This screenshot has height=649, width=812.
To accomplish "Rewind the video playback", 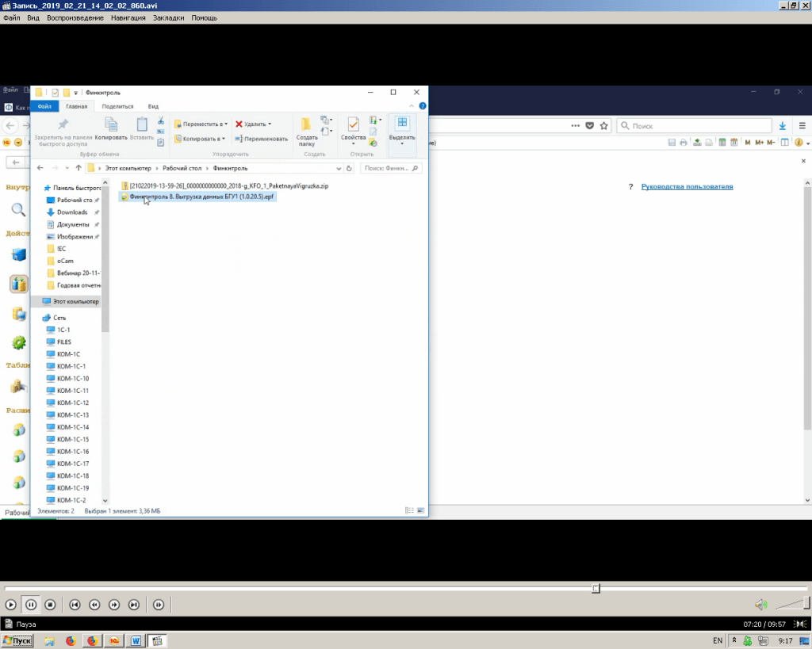I will (x=94, y=605).
